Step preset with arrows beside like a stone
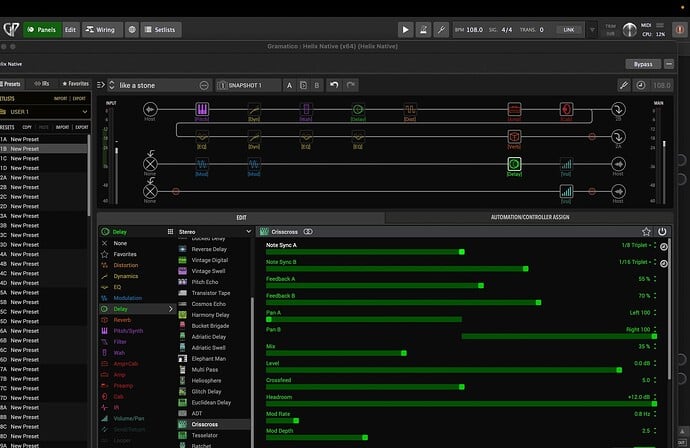The height and width of the screenshot is (448, 690). tap(112, 85)
